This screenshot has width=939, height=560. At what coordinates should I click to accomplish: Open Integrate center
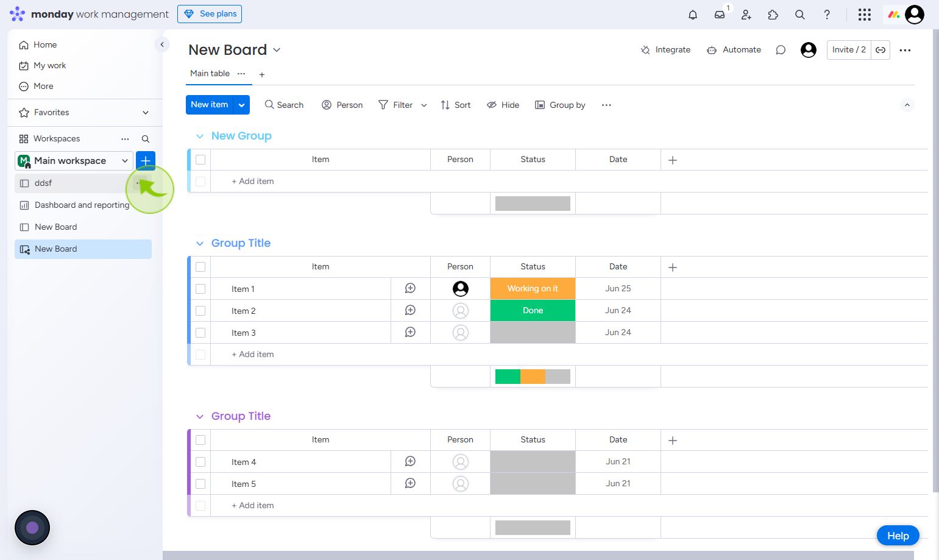[665, 50]
